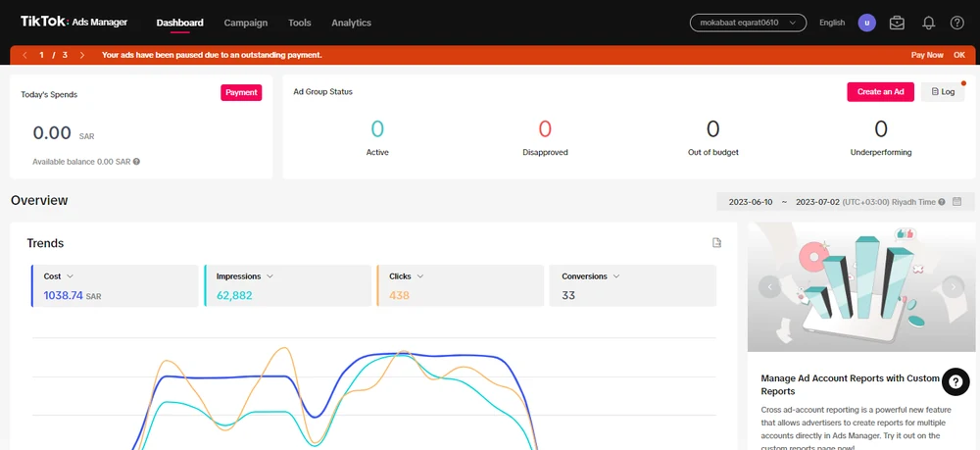Change the English language setting
This screenshot has height=450, width=980.
[832, 23]
